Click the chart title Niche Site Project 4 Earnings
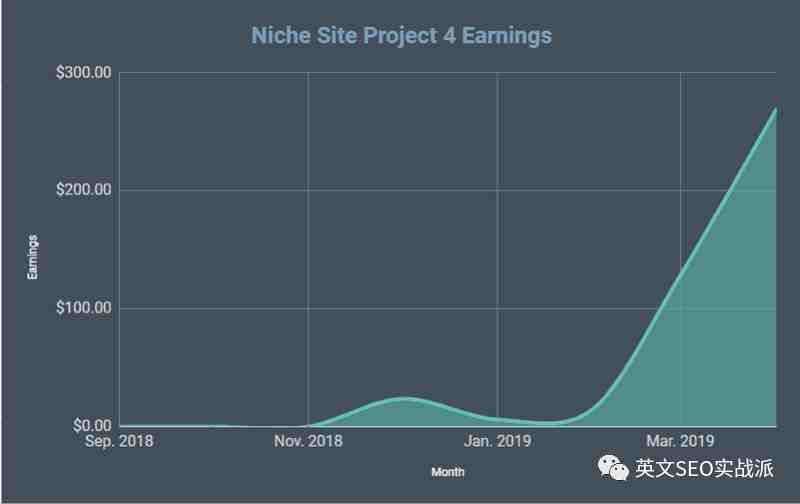800x504 pixels. (x=402, y=36)
